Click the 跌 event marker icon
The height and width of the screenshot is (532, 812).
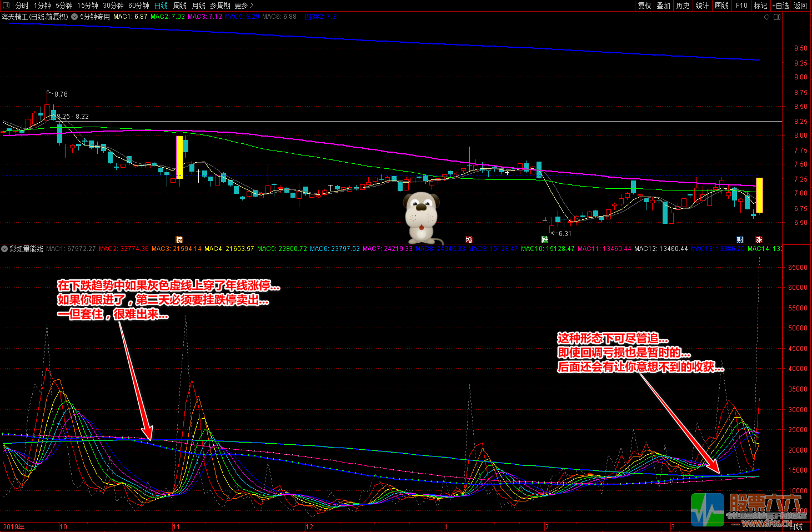click(x=545, y=240)
